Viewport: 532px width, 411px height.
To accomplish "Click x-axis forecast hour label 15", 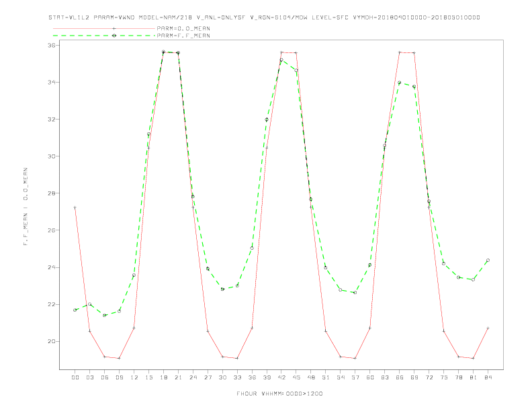I will point(148,377).
